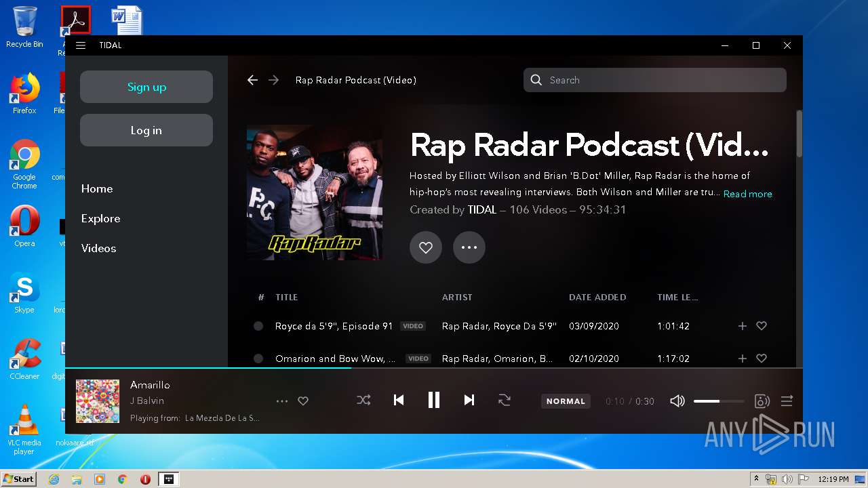The image size is (868, 488).
Task: Toggle repeat mode
Action: [505, 401]
